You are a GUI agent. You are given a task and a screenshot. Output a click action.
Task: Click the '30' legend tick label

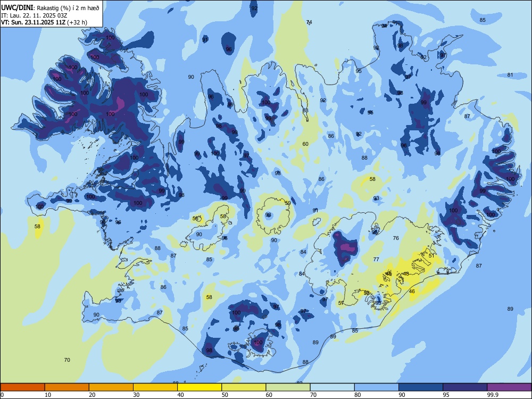(136, 395)
